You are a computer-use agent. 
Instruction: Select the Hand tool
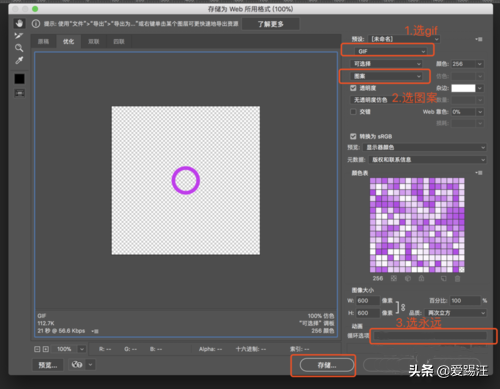[19, 23]
